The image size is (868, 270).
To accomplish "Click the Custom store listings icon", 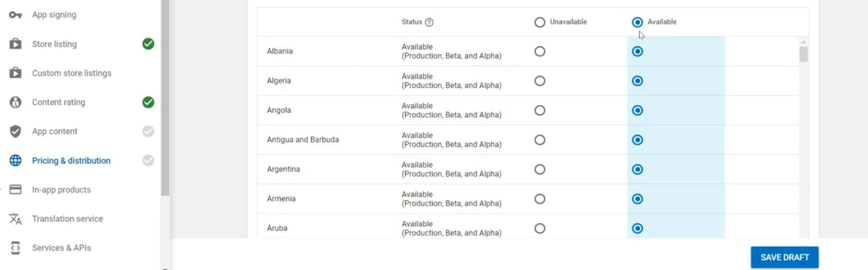I will click(16, 73).
